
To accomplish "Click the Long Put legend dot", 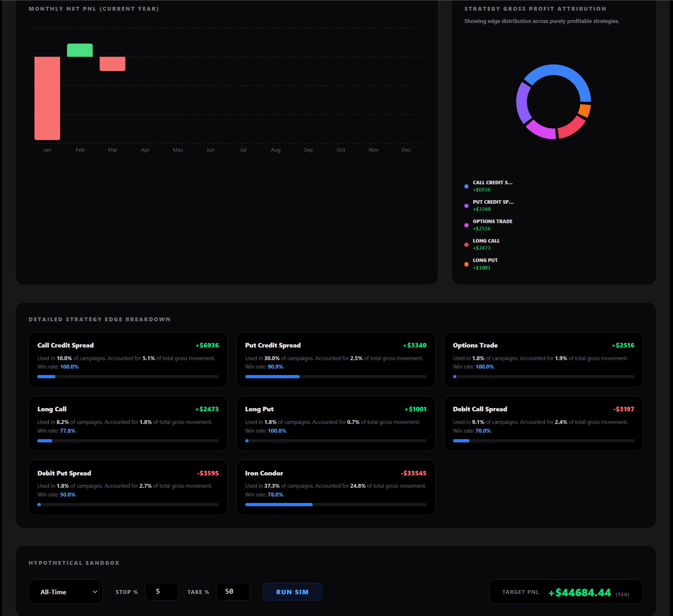I will (466, 264).
